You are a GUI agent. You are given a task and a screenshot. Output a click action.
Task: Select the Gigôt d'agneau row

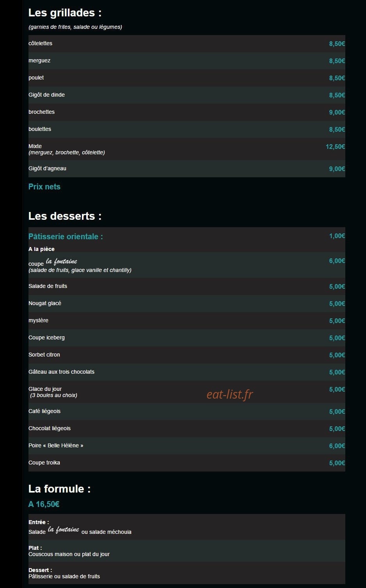[187, 169]
